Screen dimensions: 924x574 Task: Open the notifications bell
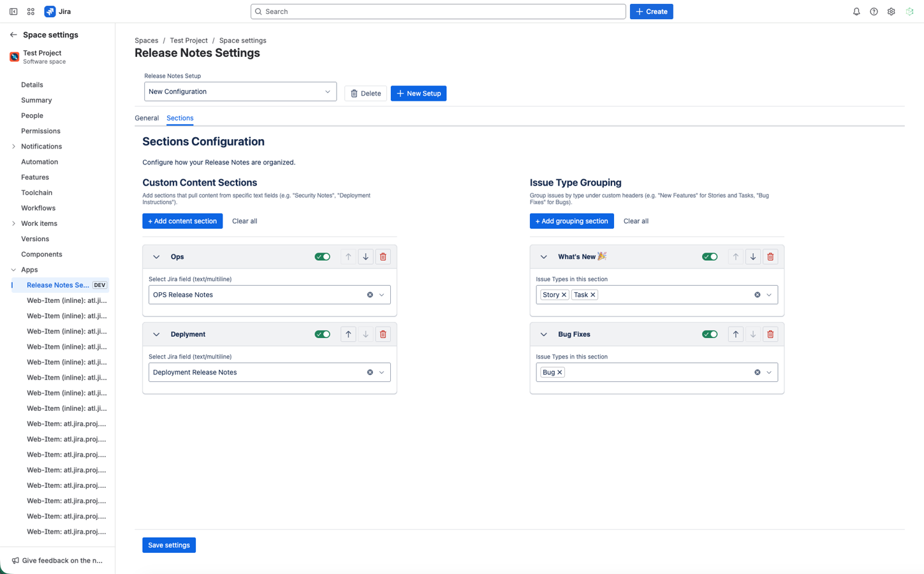856,11
